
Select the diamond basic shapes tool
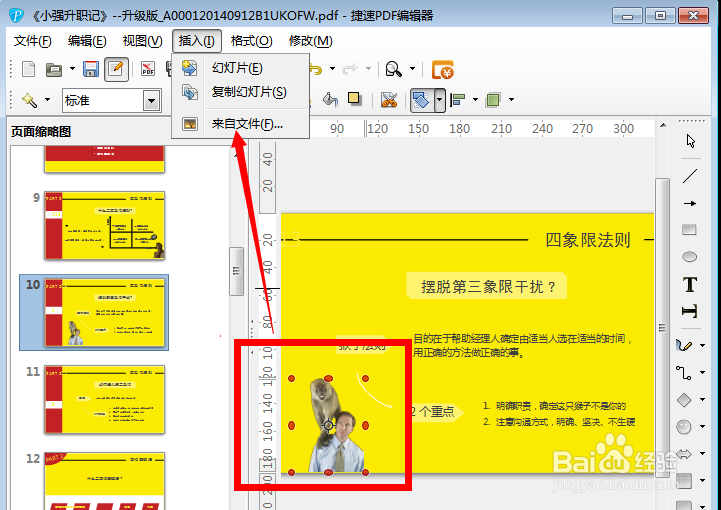684,400
